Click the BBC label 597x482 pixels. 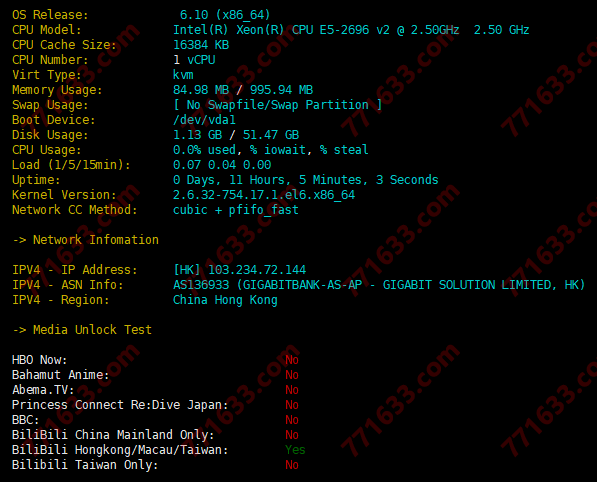(x=26, y=420)
